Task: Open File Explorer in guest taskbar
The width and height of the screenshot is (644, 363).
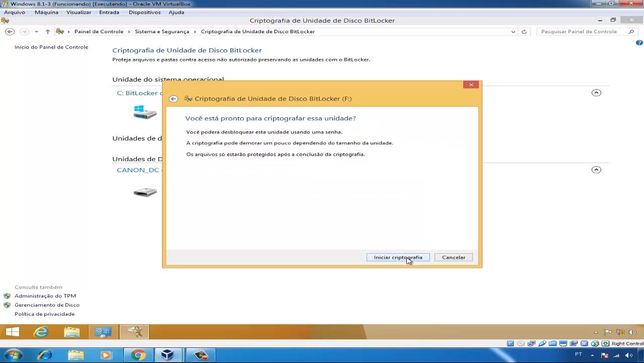Action: point(72,332)
